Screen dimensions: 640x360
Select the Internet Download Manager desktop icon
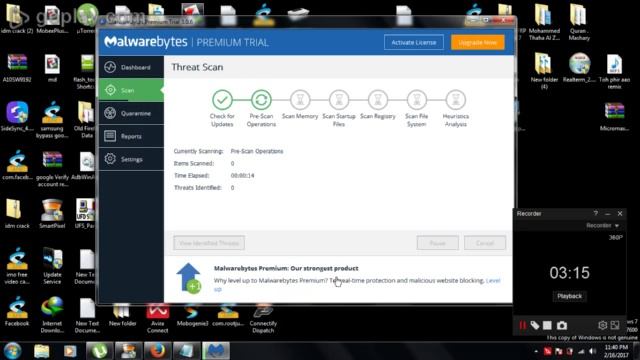point(52,315)
